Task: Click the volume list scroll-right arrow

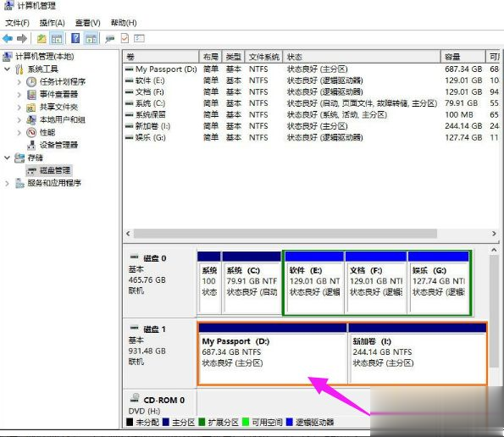Action: (x=494, y=234)
